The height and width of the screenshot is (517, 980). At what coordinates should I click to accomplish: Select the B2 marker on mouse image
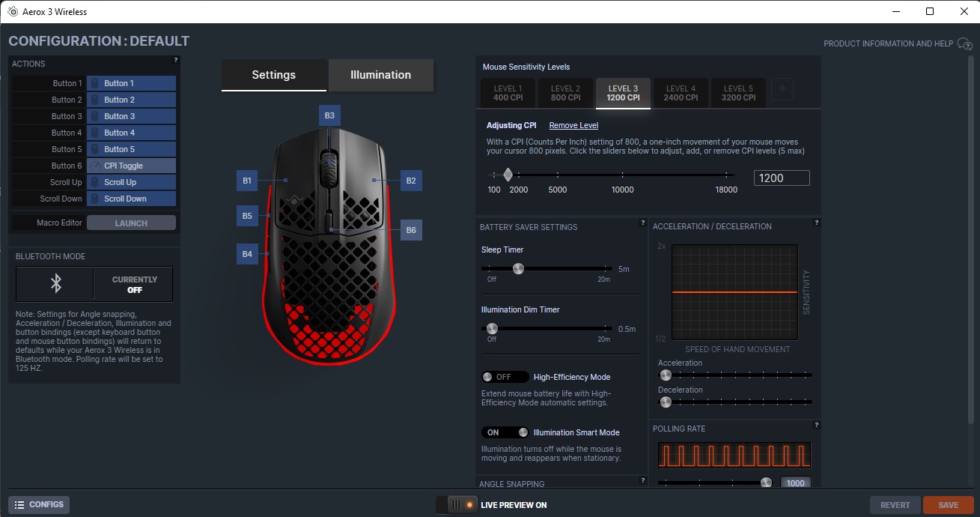coord(411,181)
